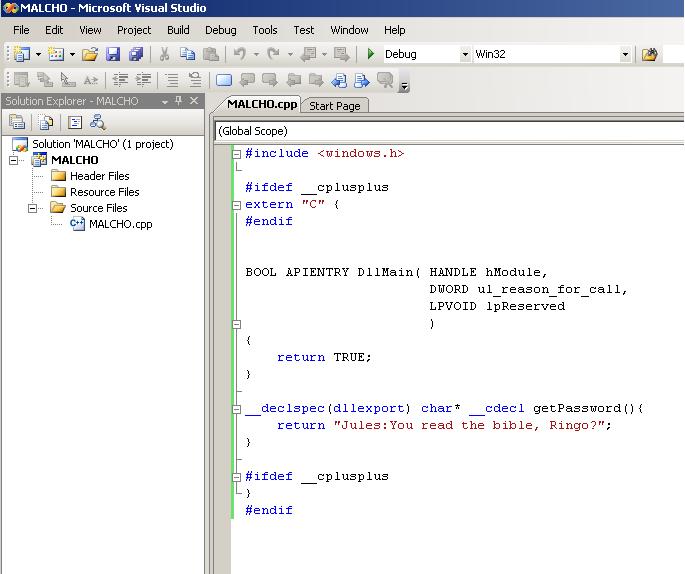Switch to the Start Page tab
Image resolution: width=685 pixels, height=574 pixels.
point(334,105)
